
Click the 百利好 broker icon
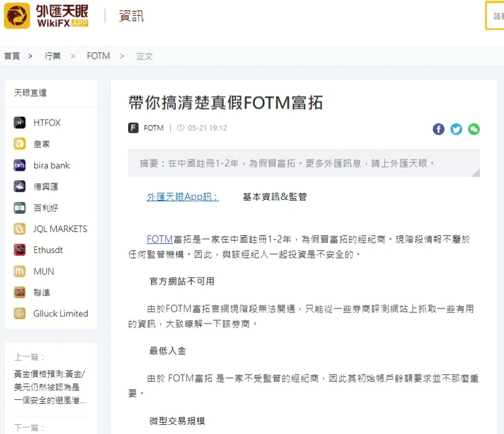pyautogui.click(x=20, y=208)
